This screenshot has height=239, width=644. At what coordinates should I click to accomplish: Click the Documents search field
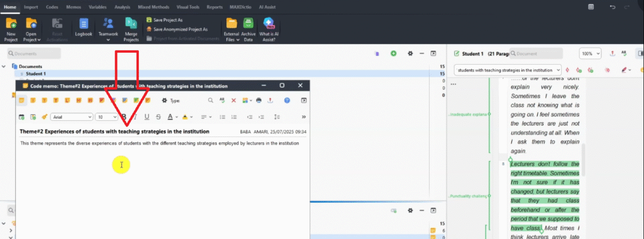pos(34,53)
